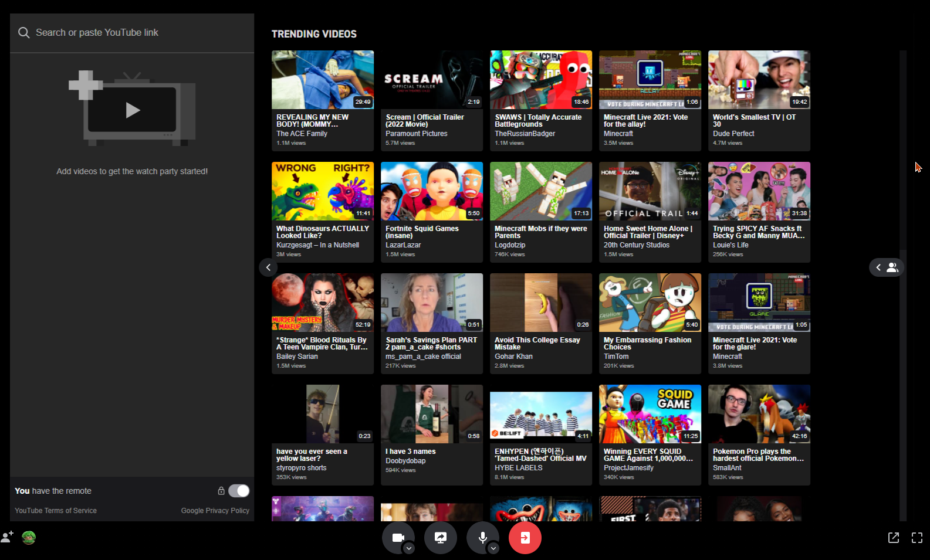Select Minecraft Mobs if they were Parents thumbnail
Image resolution: width=930 pixels, height=560 pixels.
541,191
